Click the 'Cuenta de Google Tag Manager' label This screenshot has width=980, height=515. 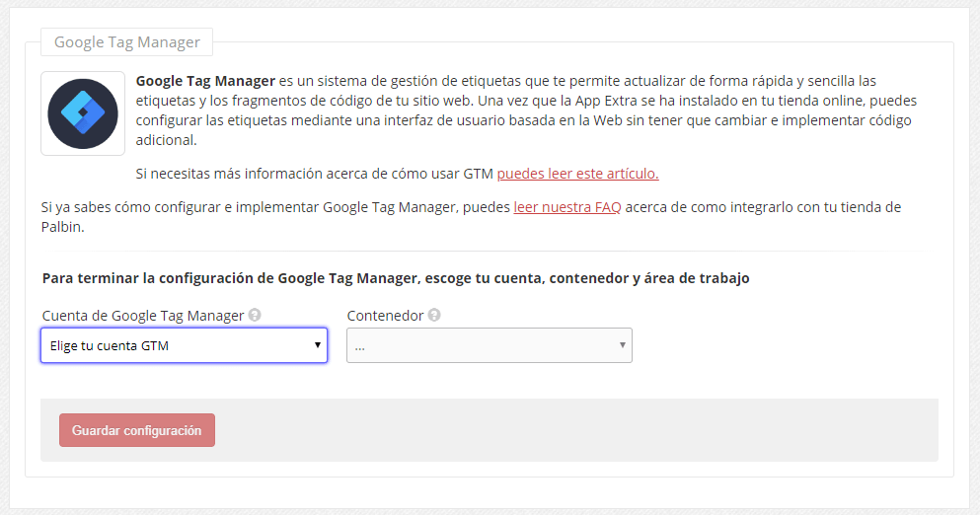coord(142,316)
